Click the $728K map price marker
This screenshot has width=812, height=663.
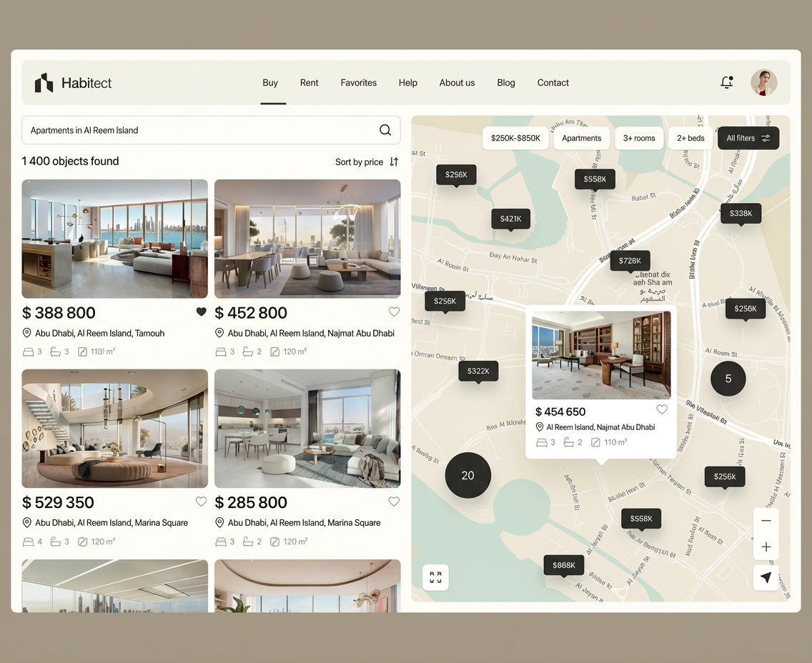[x=630, y=261]
